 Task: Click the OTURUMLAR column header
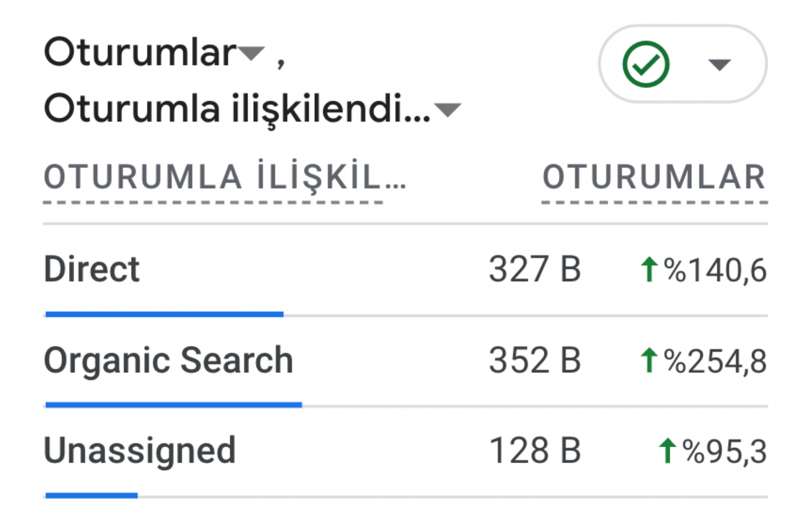[x=654, y=177]
